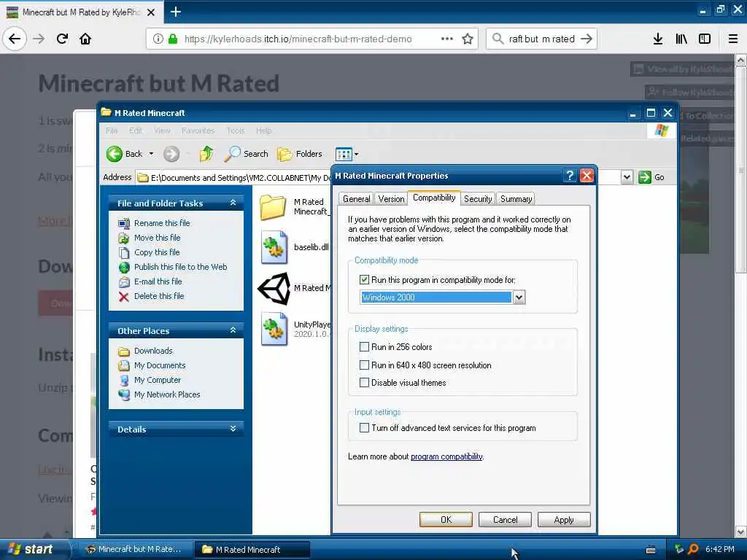
Task: Open program compatibility help link
Action: point(446,456)
